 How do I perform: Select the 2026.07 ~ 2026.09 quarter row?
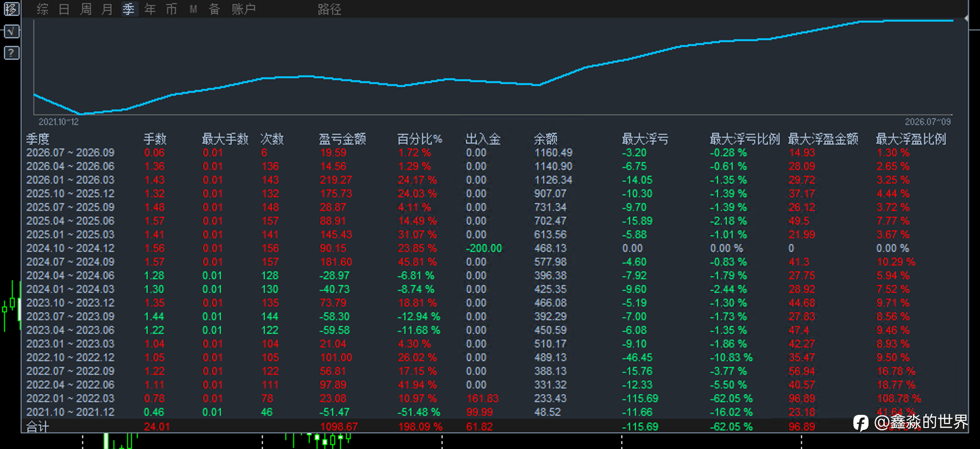click(494, 153)
